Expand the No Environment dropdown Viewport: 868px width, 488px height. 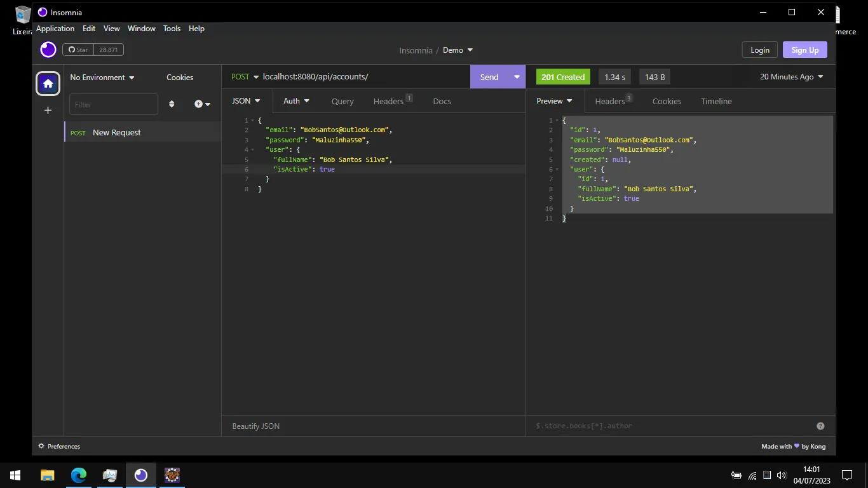(102, 78)
